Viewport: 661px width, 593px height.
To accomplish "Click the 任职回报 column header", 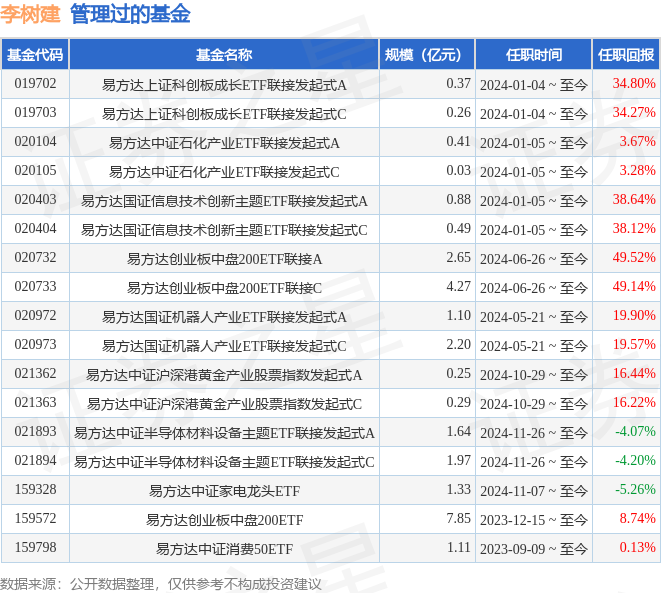I will pos(626,54).
